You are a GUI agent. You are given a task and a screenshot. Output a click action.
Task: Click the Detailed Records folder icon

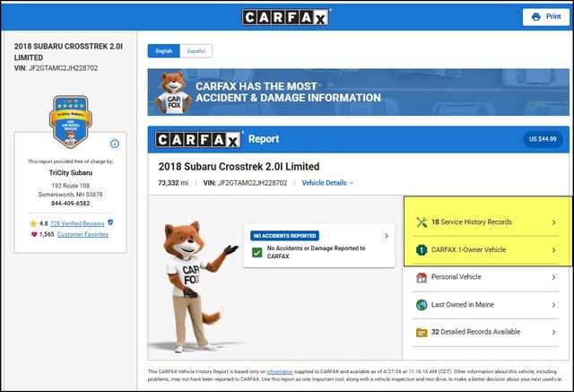pyautogui.click(x=422, y=332)
